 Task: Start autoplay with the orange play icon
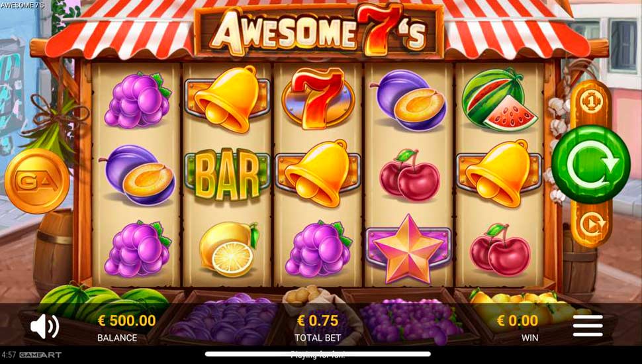(x=591, y=224)
